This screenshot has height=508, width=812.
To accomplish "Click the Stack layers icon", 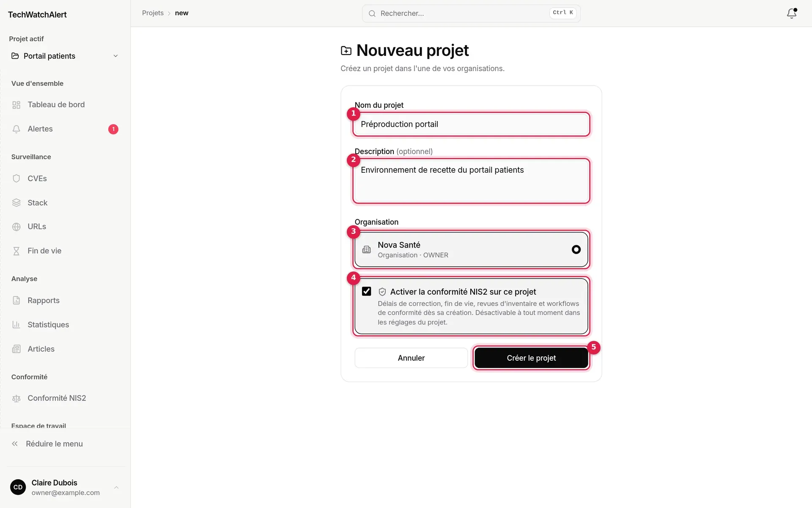I will coord(16,203).
